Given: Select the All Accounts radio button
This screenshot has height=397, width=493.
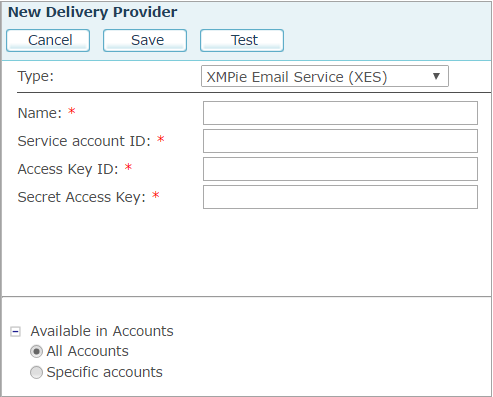Looking at the screenshot, I should (36, 351).
